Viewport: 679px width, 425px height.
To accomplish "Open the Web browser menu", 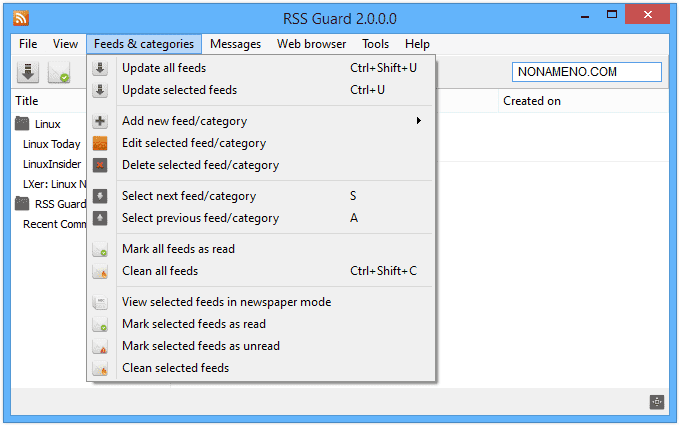I will pos(311,44).
